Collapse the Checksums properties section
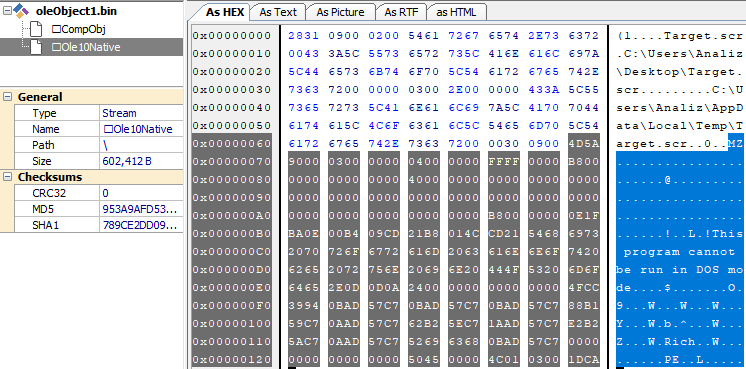746x369 pixels. tap(7, 176)
